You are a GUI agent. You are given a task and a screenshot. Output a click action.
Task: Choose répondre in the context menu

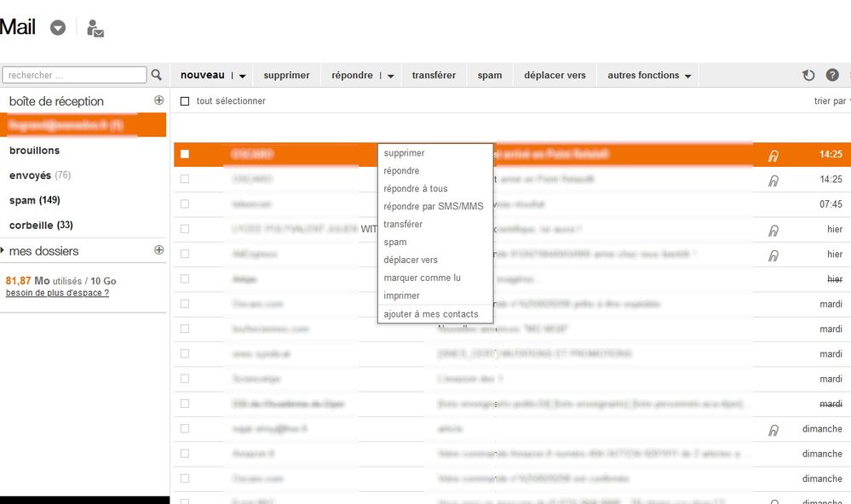pos(401,171)
